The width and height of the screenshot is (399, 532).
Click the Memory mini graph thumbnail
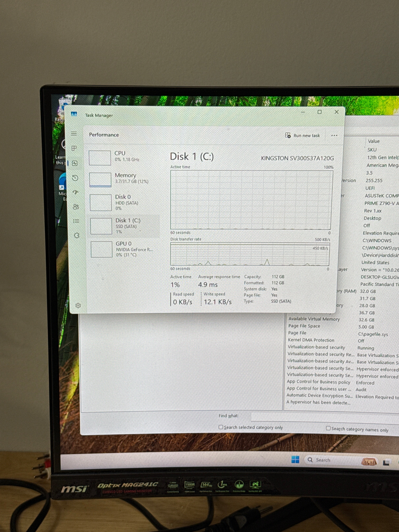100,180
